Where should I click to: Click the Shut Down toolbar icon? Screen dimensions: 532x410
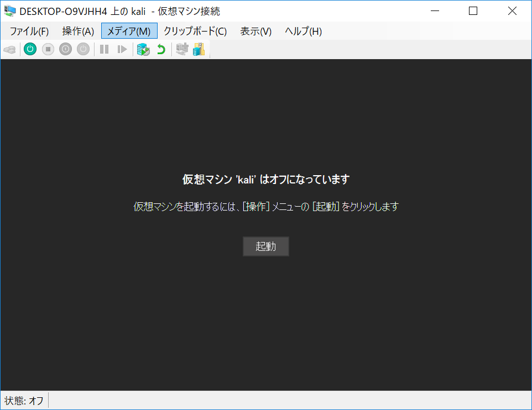point(65,50)
